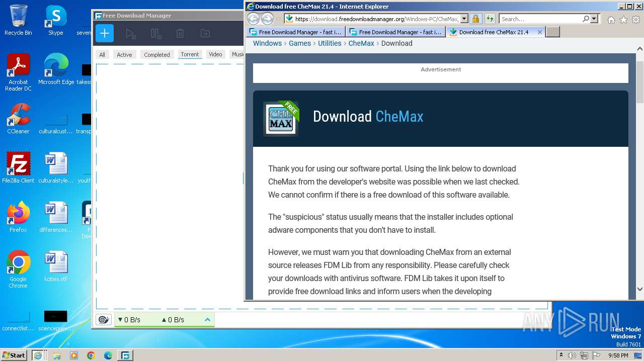
Task: Open FileZilla Client desktop shortcut
Action: pos(18,167)
